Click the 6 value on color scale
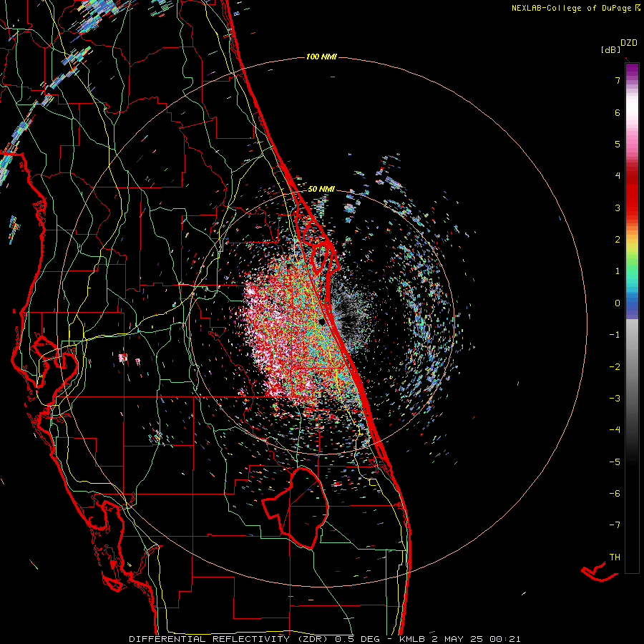Screen dimensions: 644x644 (x=618, y=112)
